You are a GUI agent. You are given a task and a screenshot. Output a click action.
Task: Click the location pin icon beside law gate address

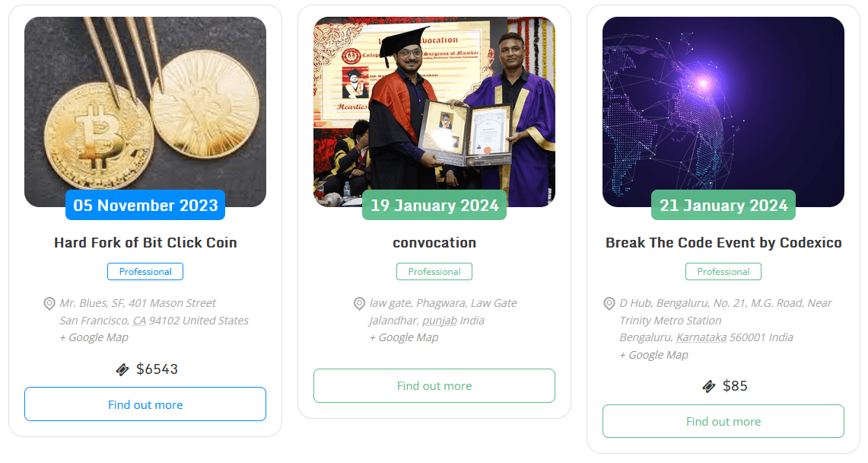pyautogui.click(x=360, y=304)
